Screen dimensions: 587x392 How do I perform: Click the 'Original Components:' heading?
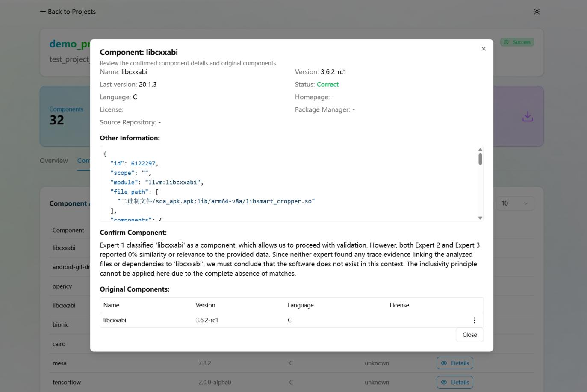click(x=134, y=289)
